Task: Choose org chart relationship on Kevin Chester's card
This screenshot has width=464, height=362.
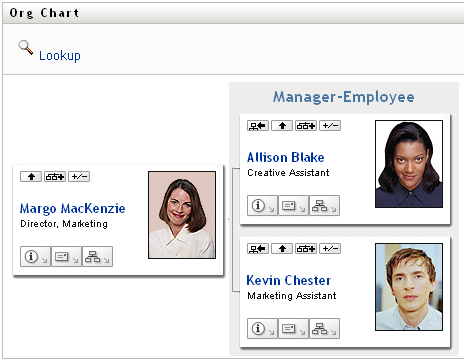Action: [x=306, y=249]
